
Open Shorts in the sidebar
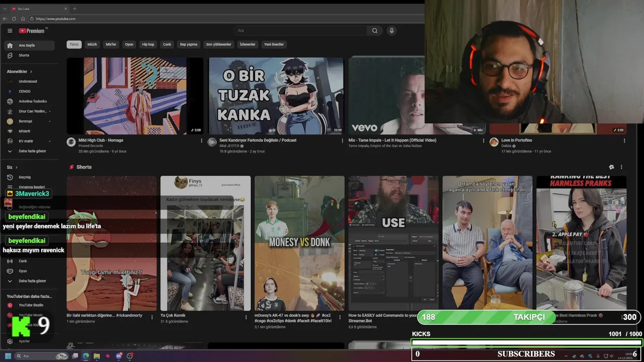[29, 55]
